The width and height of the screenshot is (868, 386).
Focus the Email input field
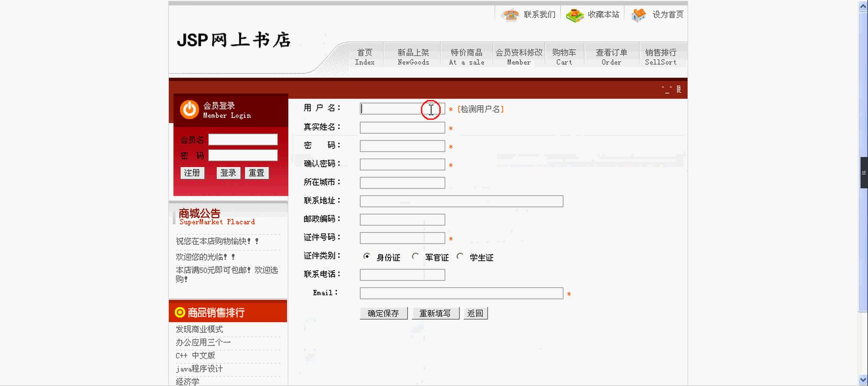point(461,293)
